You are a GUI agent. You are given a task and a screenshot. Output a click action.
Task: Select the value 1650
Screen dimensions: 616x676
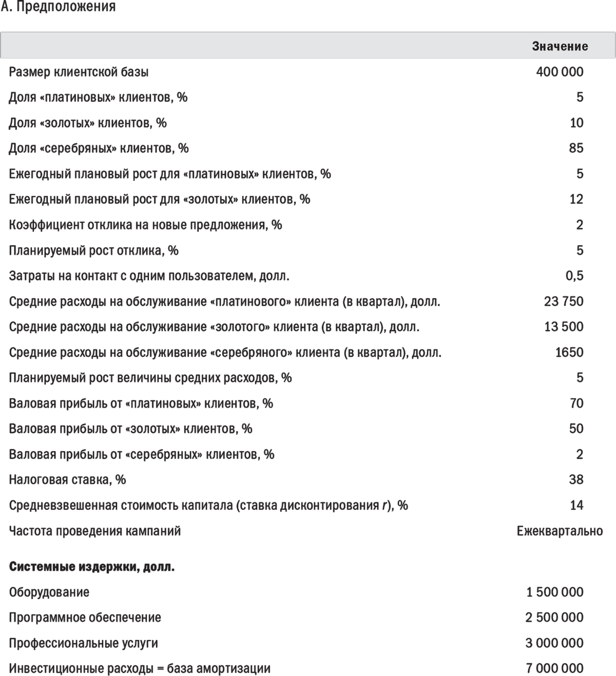click(x=569, y=353)
